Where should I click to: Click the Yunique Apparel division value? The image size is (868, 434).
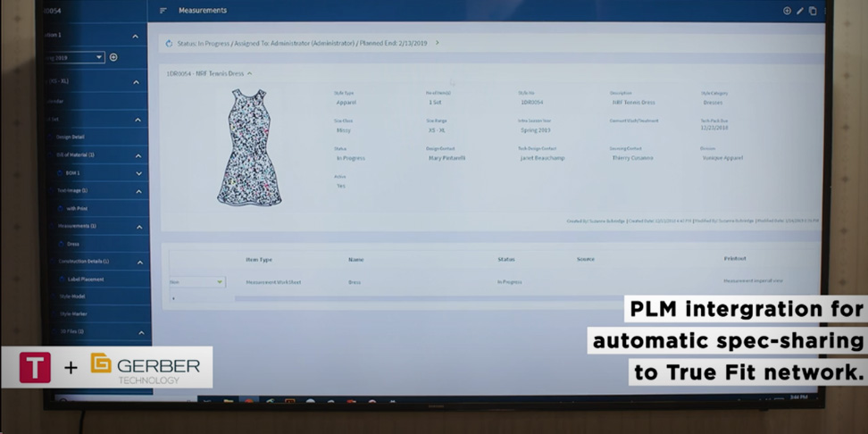(722, 158)
